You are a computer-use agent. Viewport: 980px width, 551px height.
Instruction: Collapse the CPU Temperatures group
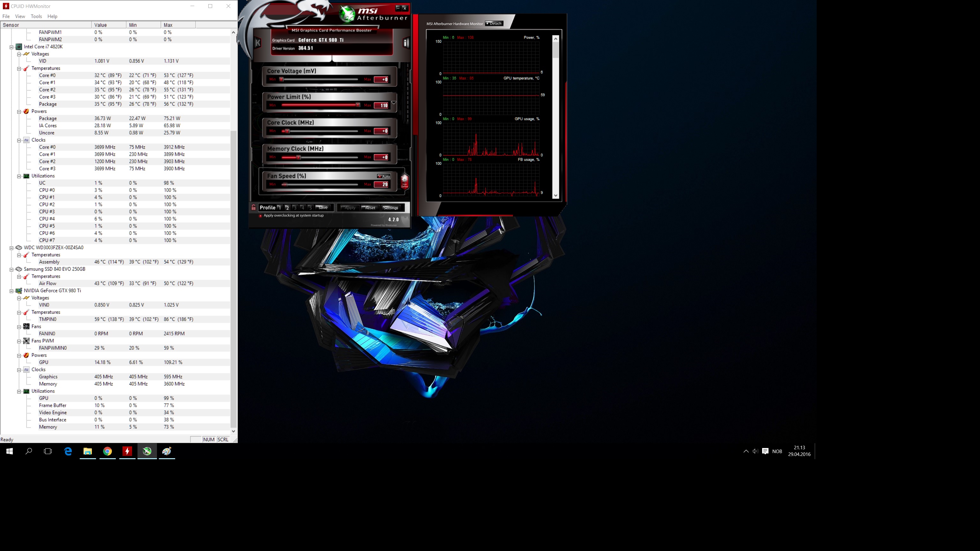(x=19, y=69)
